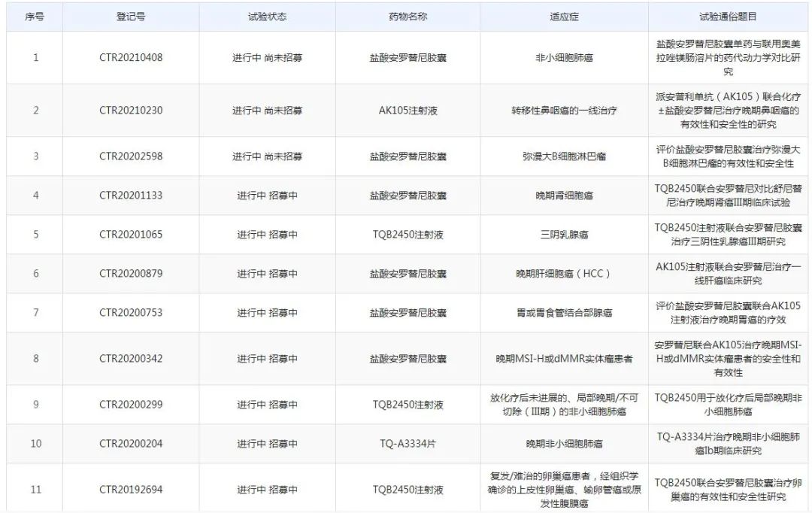This screenshot has height=513, width=812.
Task: Select registration number CTR20200204
Action: [131, 444]
